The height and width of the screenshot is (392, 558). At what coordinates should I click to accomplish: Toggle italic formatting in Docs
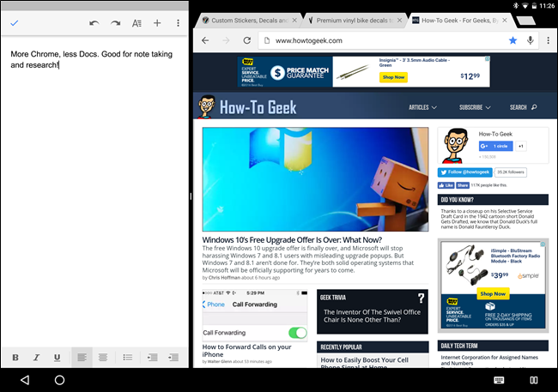pos(36,357)
